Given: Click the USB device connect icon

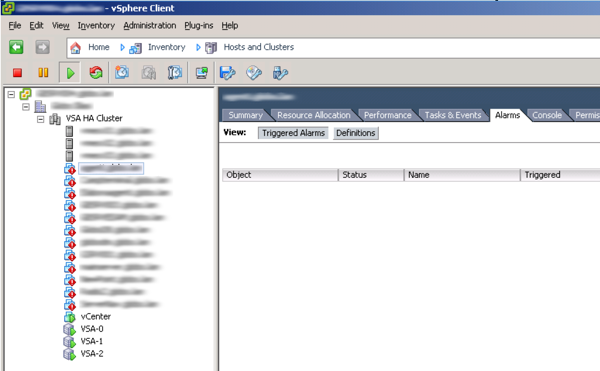Looking at the screenshot, I should (280, 73).
